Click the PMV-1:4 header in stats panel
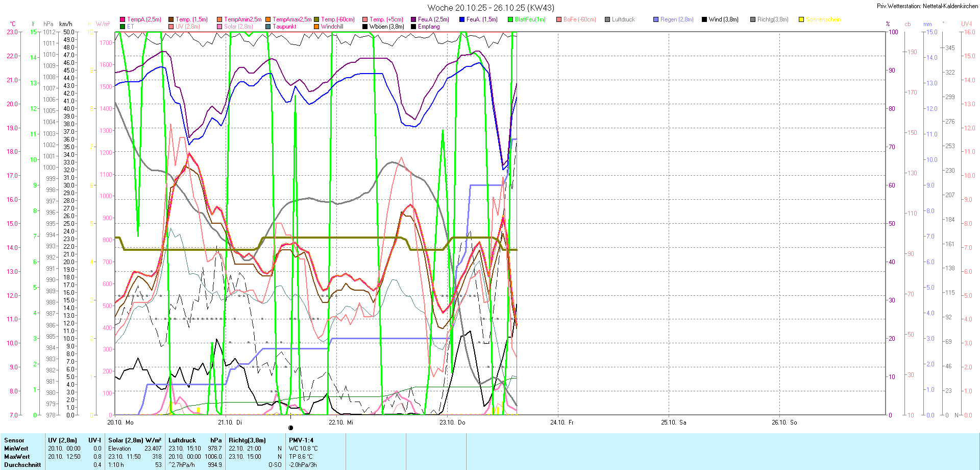 [x=301, y=440]
